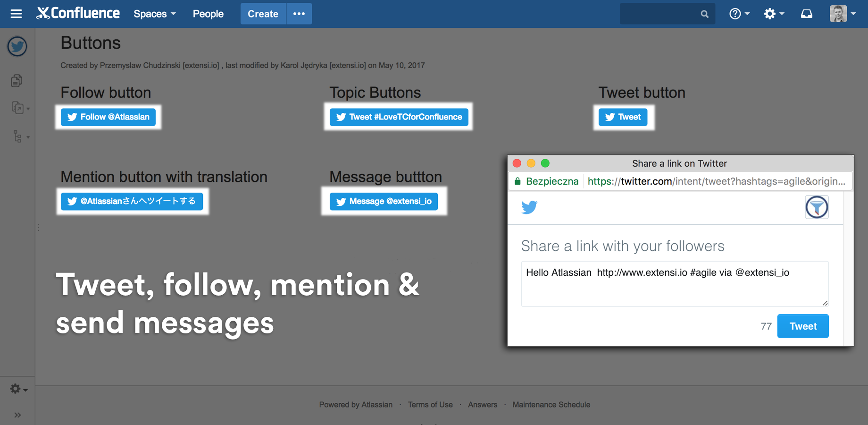Click the Confluence logo in the header

(x=78, y=13)
